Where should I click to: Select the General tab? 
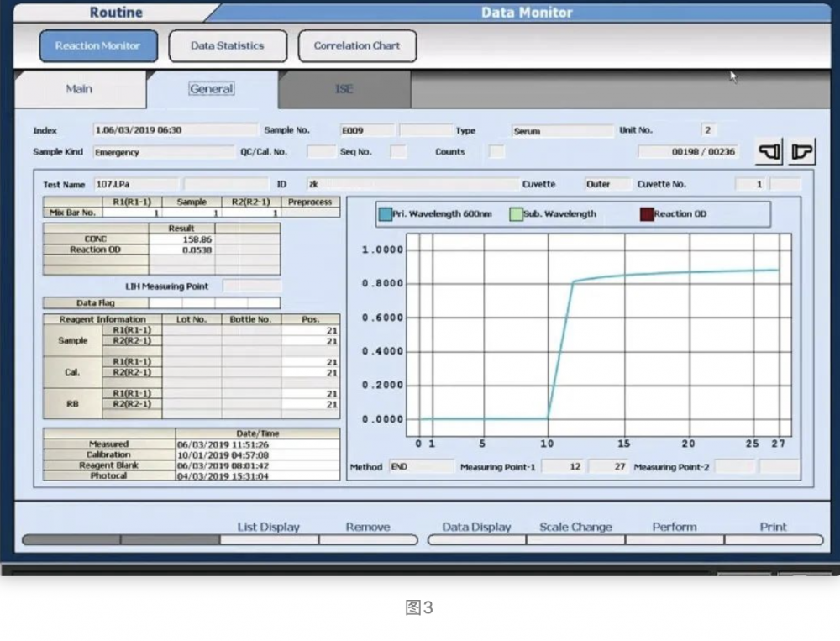point(211,89)
